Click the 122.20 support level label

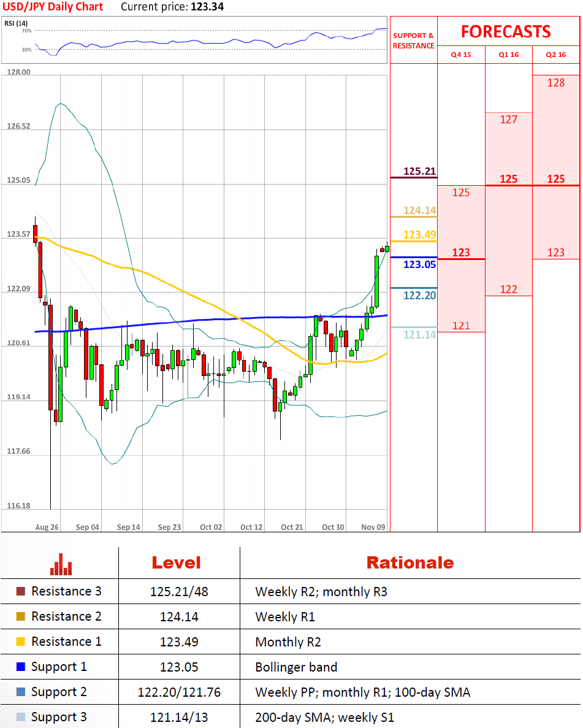(419, 295)
